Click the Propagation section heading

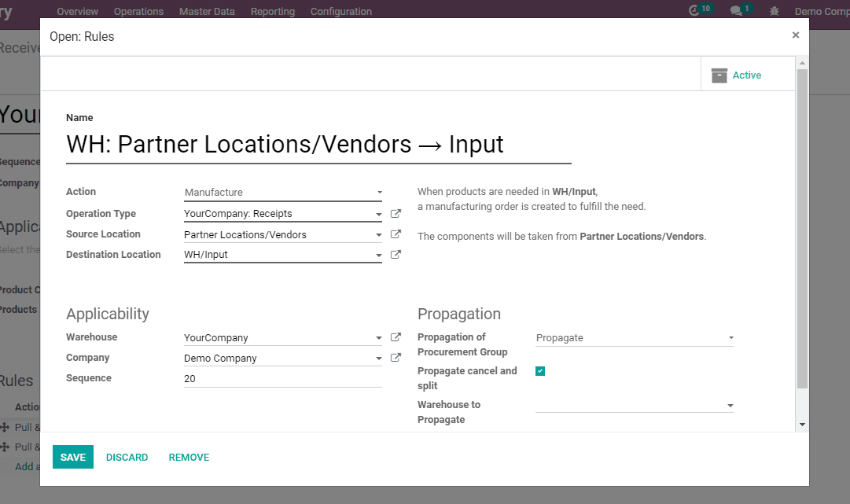pyautogui.click(x=459, y=314)
